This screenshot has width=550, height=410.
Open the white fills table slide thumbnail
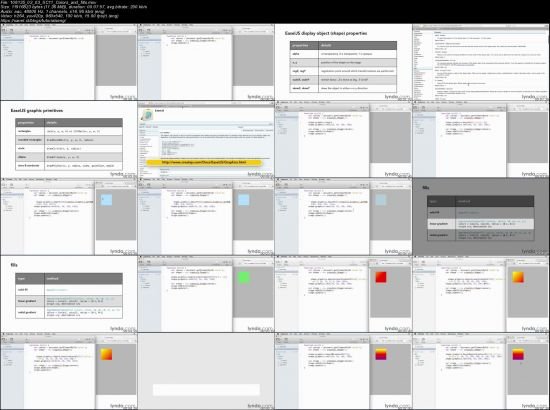point(69,294)
